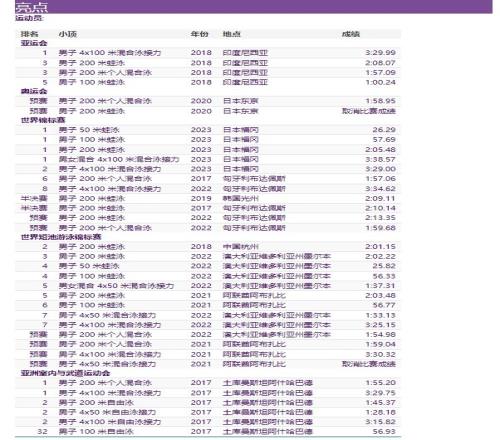
Task: Click the 运动员 label below the title
Action: coord(29,18)
